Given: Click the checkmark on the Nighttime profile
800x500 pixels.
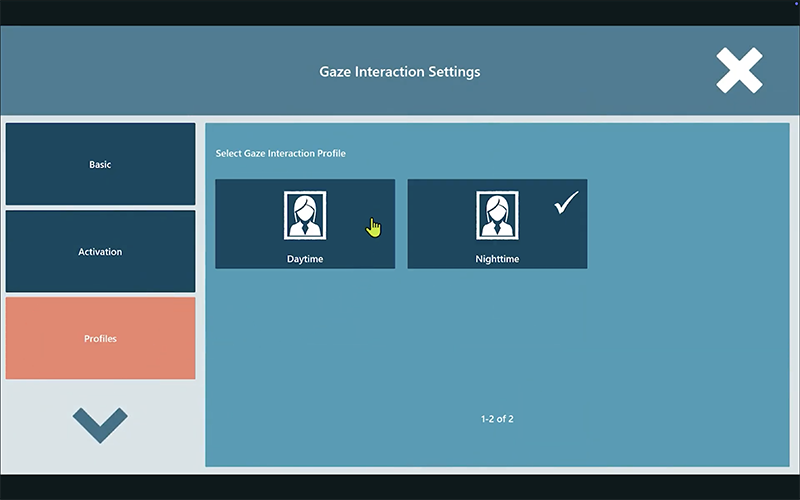Looking at the screenshot, I should click(x=566, y=201).
